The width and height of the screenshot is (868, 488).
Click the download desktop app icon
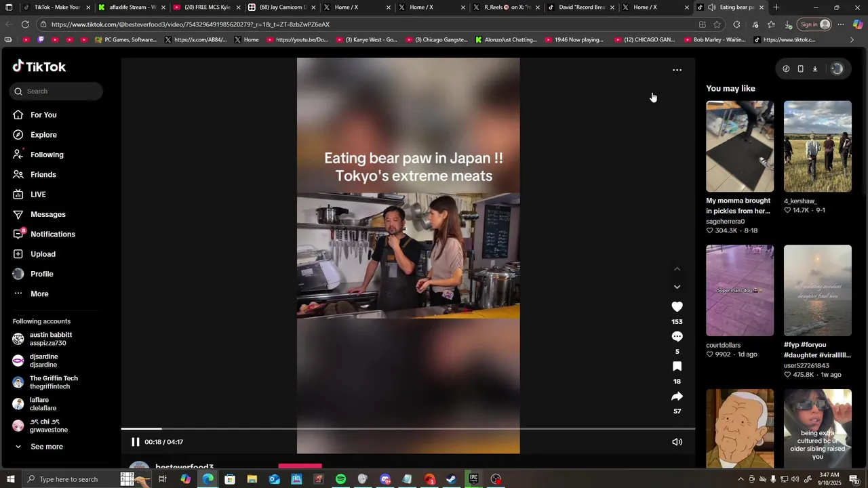click(815, 68)
